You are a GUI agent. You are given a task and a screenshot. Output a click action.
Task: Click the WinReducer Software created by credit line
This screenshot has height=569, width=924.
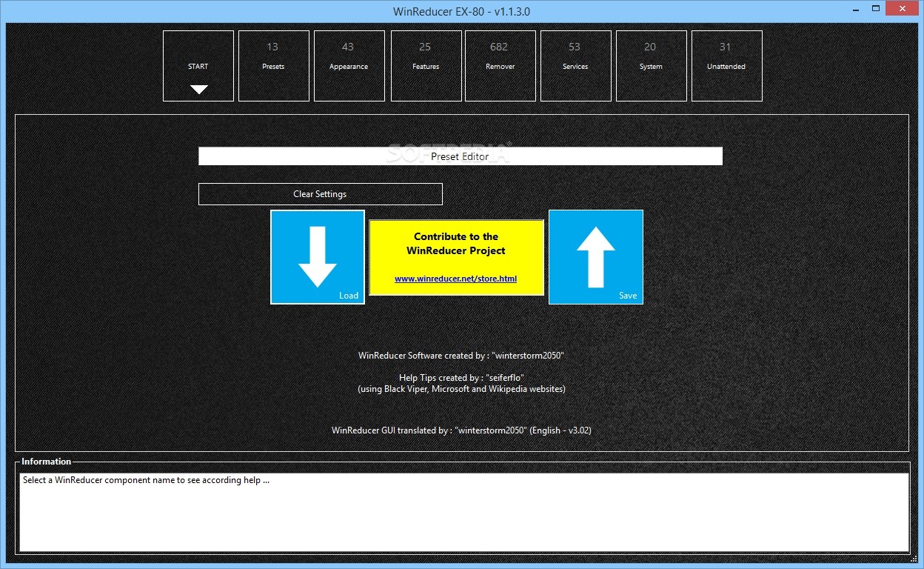(461, 356)
